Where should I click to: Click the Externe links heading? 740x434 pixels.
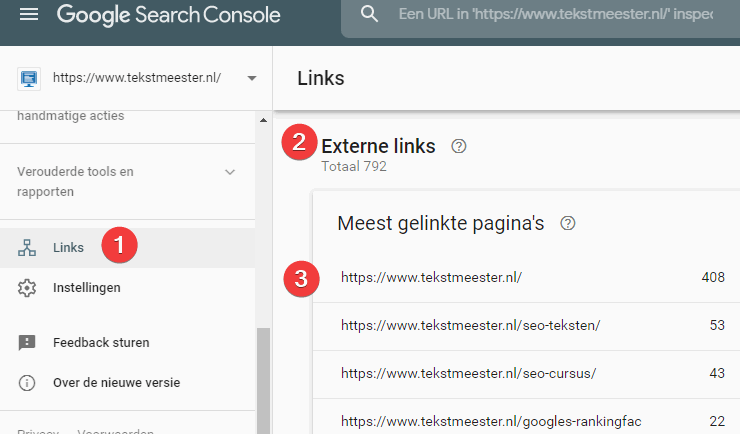[x=378, y=146]
